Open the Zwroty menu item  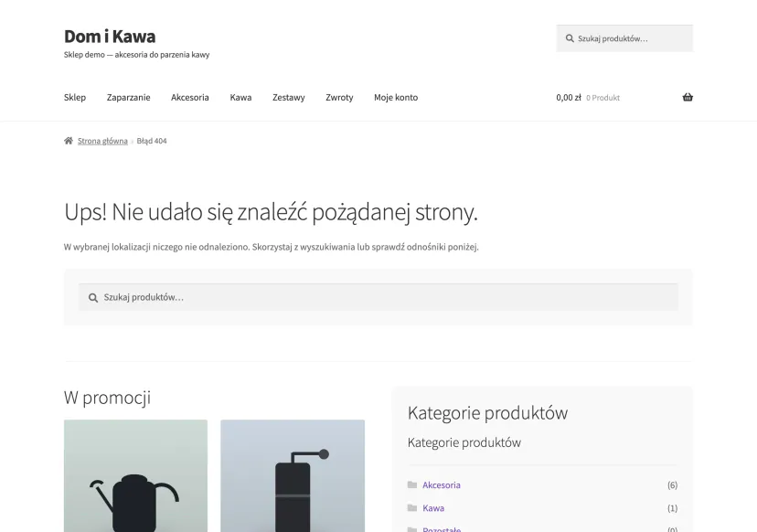pyautogui.click(x=339, y=97)
